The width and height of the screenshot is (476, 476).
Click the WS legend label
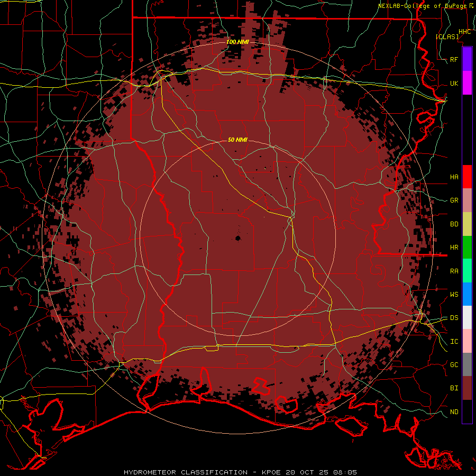click(x=454, y=294)
